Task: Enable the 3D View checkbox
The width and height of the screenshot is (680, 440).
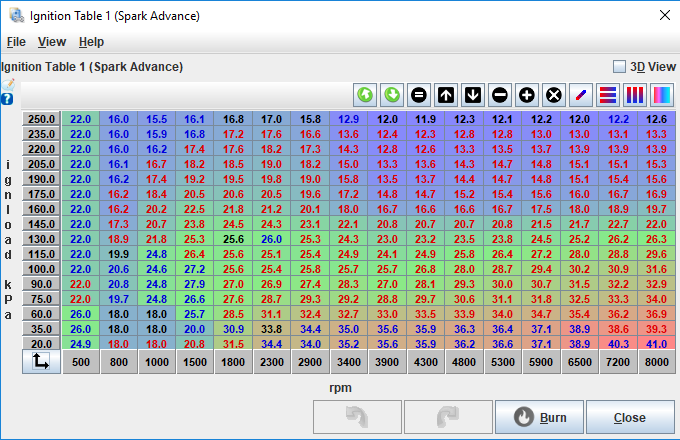Action: point(619,67)
